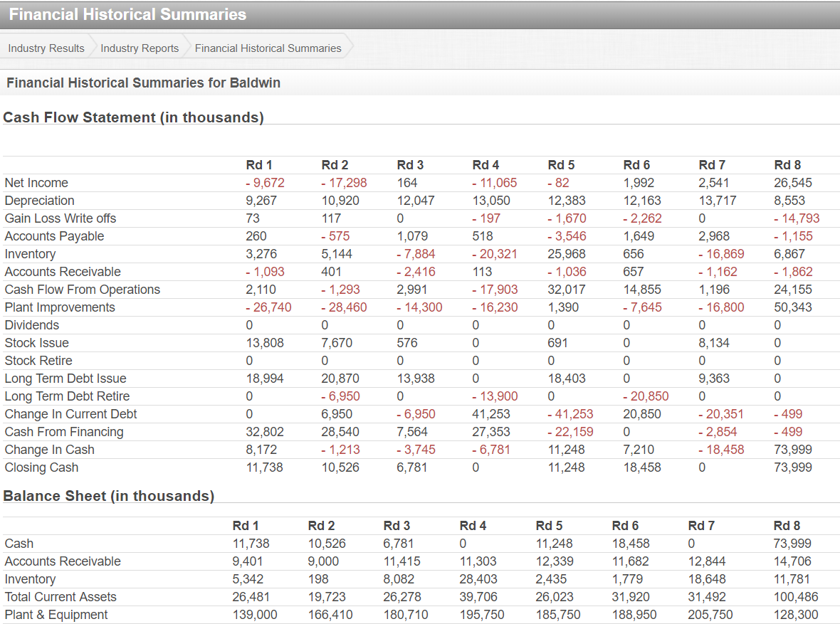
Task: Select Financial Historical Summaries breadcrumb
Action: (x=268, y=48)
